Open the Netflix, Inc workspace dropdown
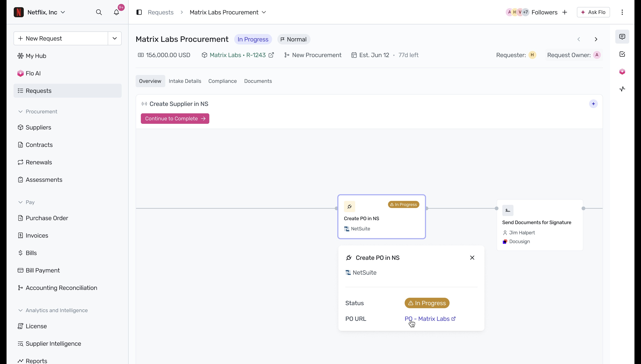Viewport: 641px width, 364px height. [x=46, y=12]
